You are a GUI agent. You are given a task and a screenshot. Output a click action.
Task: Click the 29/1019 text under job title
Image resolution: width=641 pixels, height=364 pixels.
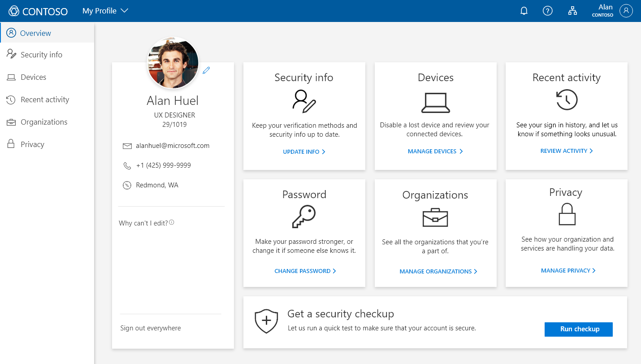click(x=174, y=125)
